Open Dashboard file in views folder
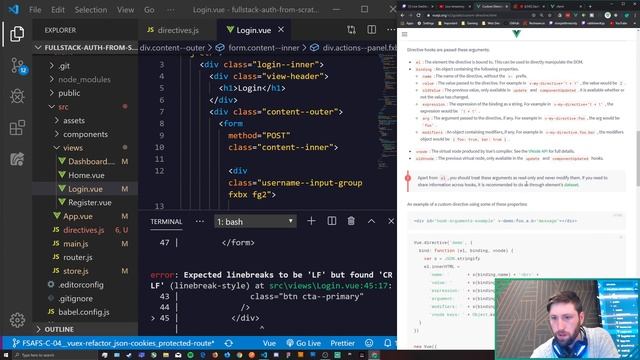The image size is (640, 360). click(x=91, y=162)
